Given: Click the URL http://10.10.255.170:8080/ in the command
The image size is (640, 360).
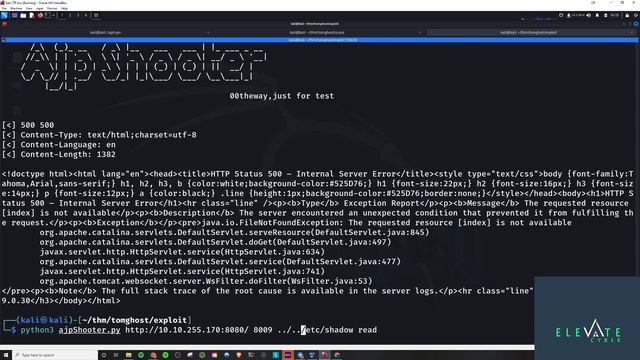Looking at the screenshot, I should [x=187, y=330].
